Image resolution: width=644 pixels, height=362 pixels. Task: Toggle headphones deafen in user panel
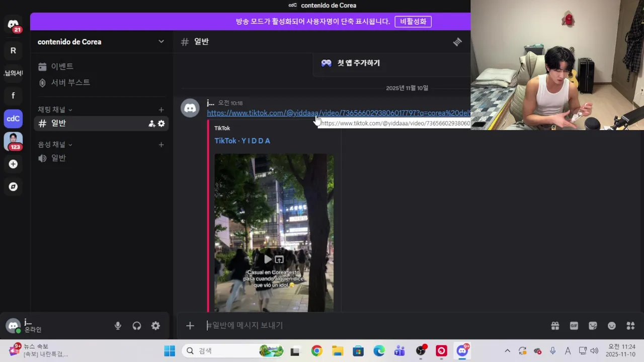(137, 326)
